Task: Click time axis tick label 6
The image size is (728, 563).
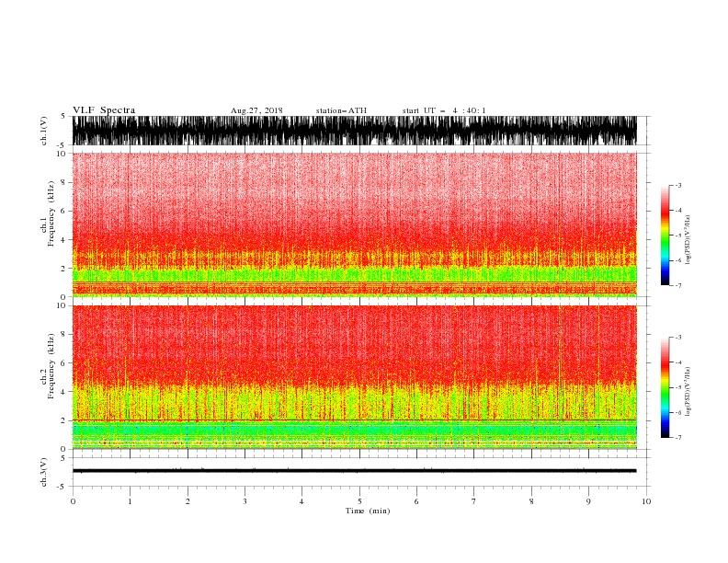Action: [417, 501]
